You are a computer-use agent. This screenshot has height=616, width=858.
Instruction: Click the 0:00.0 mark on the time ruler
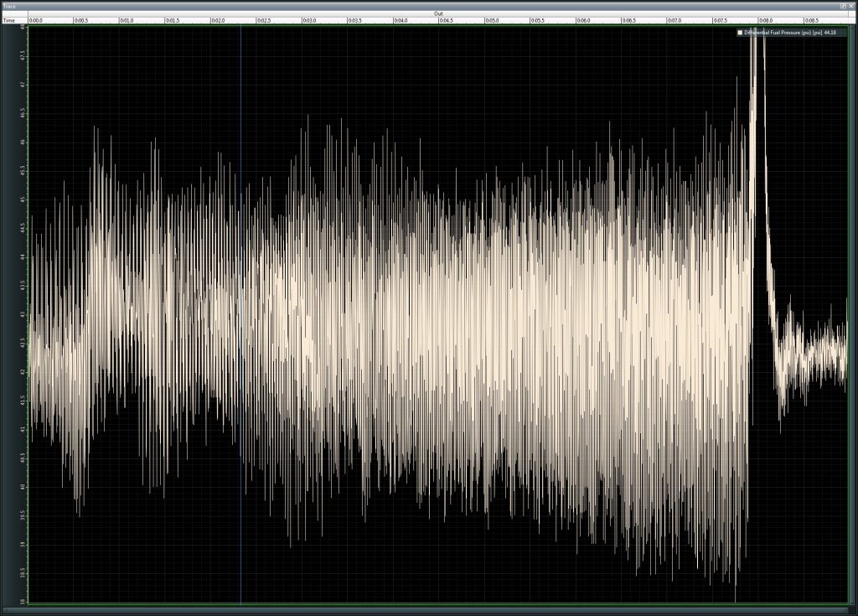(x=35, y=20)
